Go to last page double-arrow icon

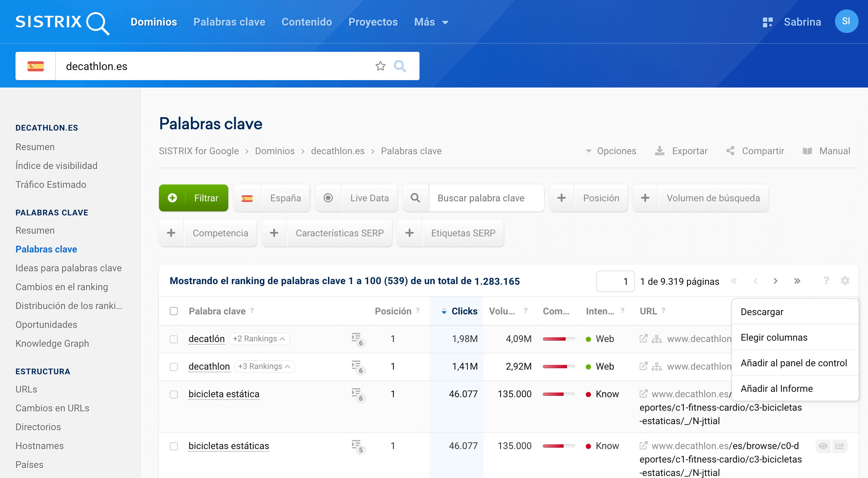coord(797,281)
